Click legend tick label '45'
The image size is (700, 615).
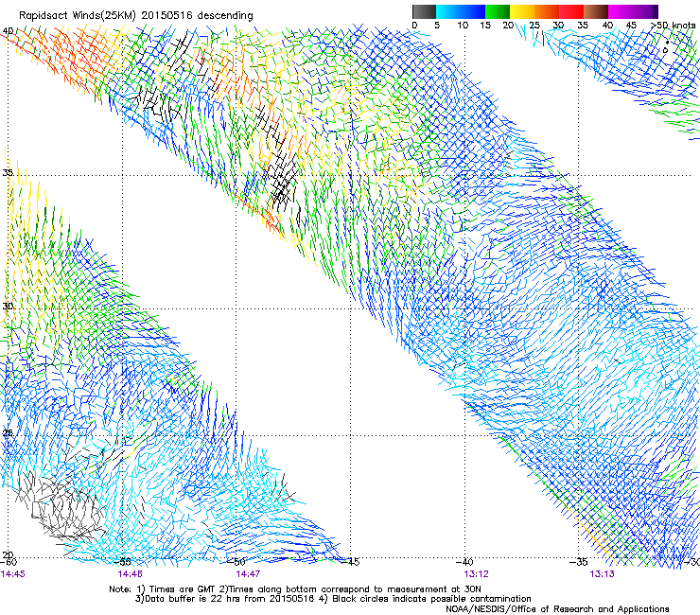pos(631,26)
